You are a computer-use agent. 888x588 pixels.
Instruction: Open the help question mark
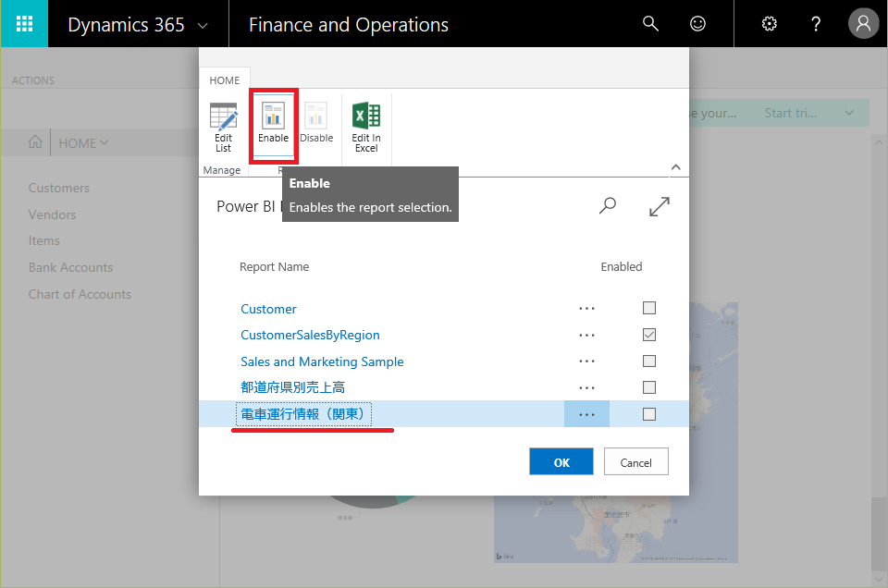(816, 24)
